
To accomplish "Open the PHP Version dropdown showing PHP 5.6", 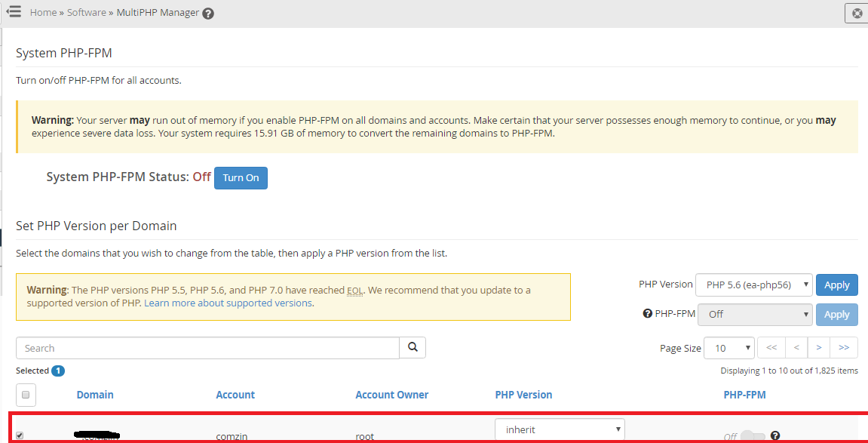I will pyautogui.click(x=753, y=285).
